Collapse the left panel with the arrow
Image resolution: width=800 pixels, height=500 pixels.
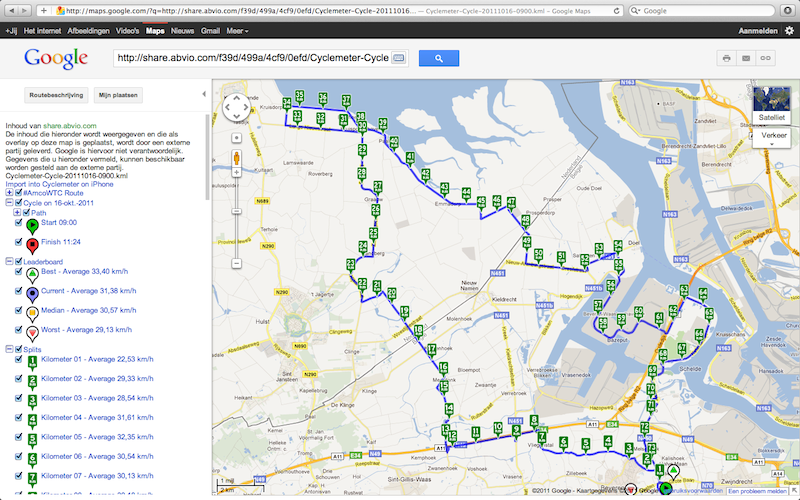[204, 94]
